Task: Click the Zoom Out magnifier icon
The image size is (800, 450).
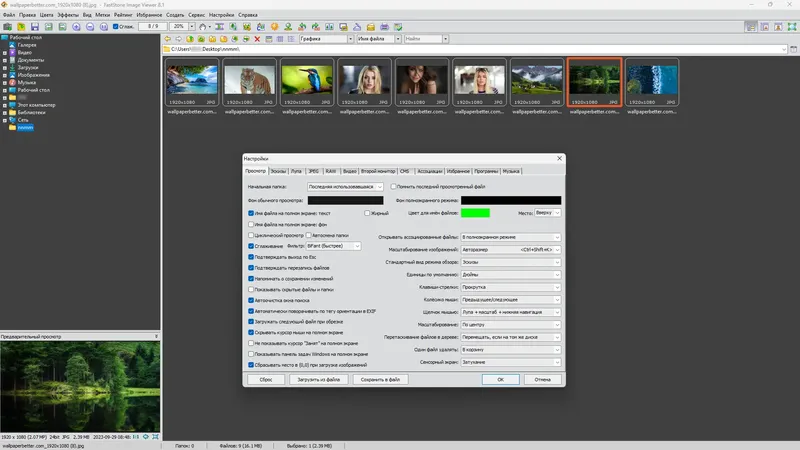Action: coord(90,27)
